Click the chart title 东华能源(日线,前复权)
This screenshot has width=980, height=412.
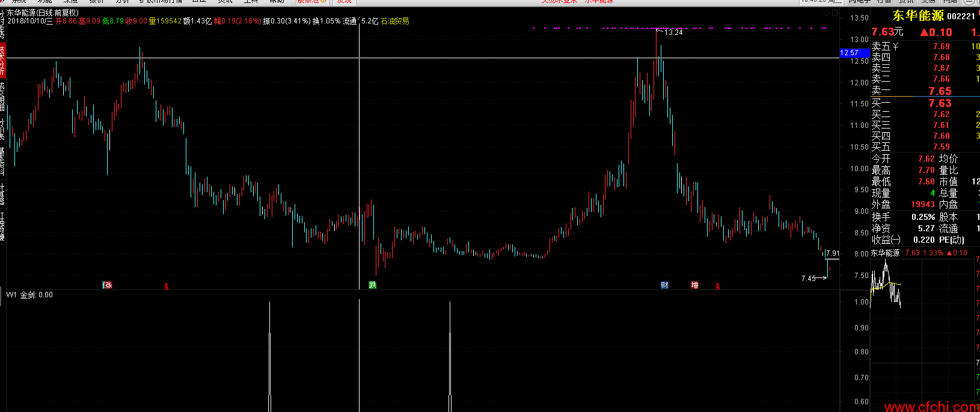pos(43,13)
